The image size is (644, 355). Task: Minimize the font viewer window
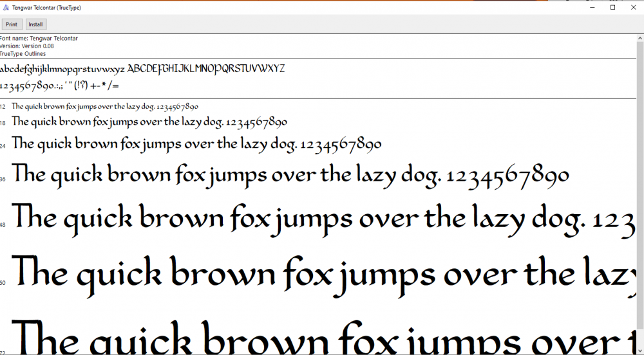pyautogui.click(x=592, y=7)
